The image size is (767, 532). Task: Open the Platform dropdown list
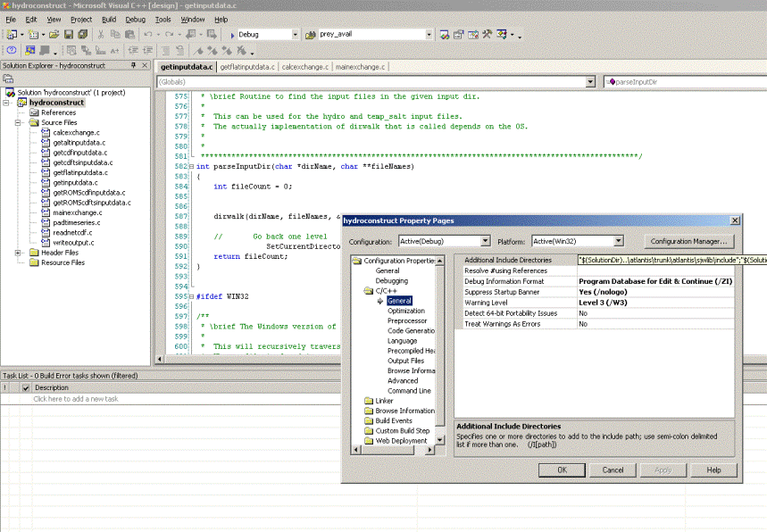click(618, 241)
